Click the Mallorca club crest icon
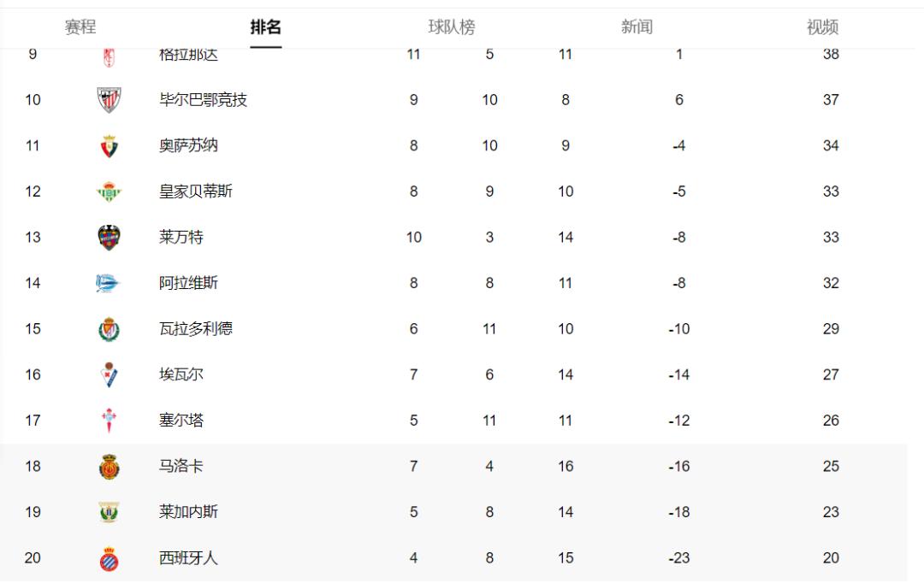Screen dimensions: 924x583 109,467
